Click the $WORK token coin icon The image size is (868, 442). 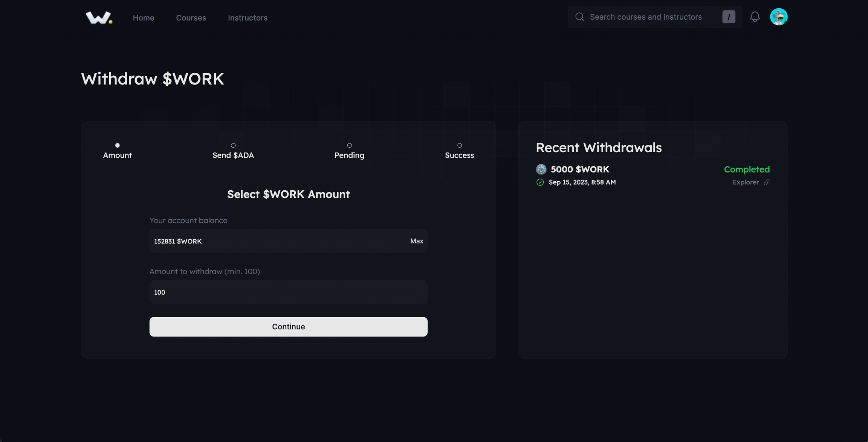pos(541,169)
